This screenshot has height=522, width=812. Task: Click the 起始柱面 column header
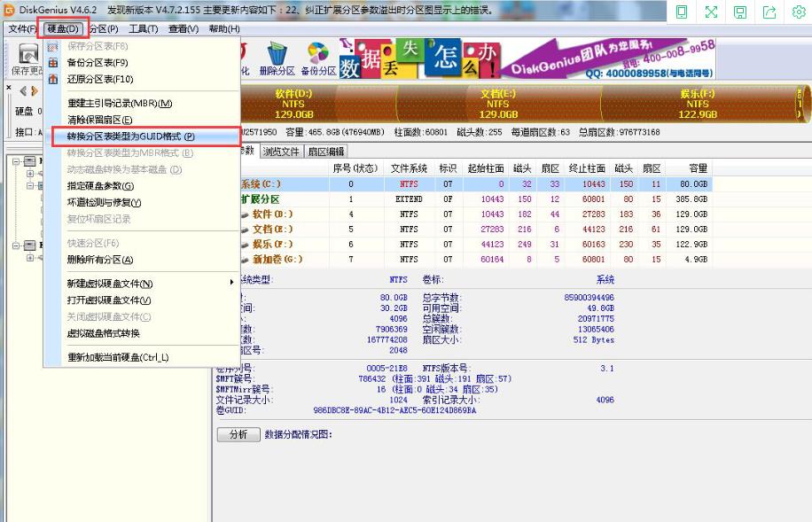[x=486, y=168]
